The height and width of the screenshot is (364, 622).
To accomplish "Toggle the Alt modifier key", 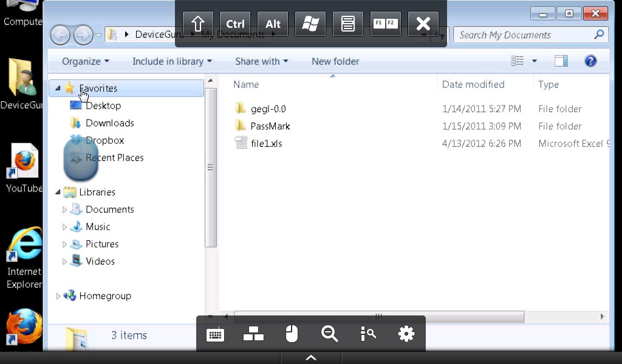I will click(273, 24).
